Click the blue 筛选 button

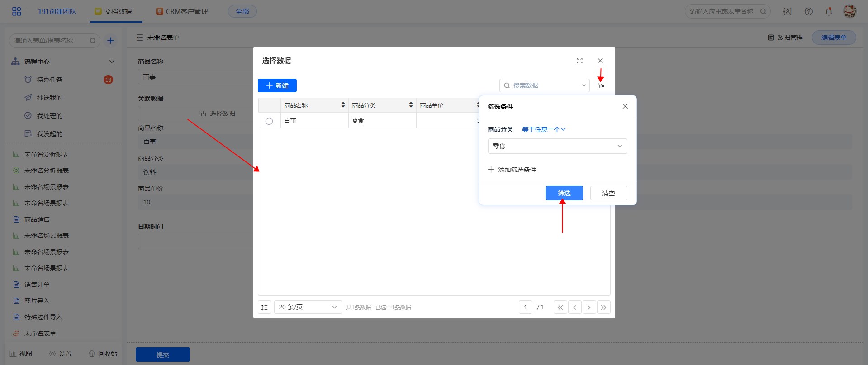(564, 193)
